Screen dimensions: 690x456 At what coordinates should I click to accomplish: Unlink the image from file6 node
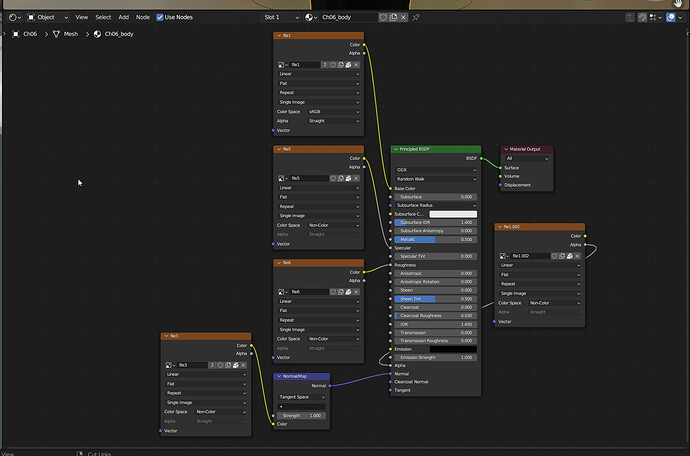point(356,292)
